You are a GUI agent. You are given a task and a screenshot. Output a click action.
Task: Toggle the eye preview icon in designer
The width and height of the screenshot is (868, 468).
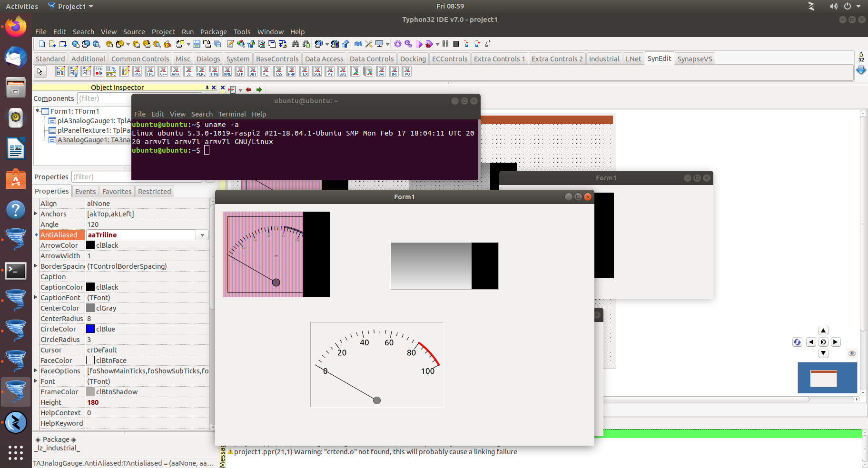coord(851,353)
